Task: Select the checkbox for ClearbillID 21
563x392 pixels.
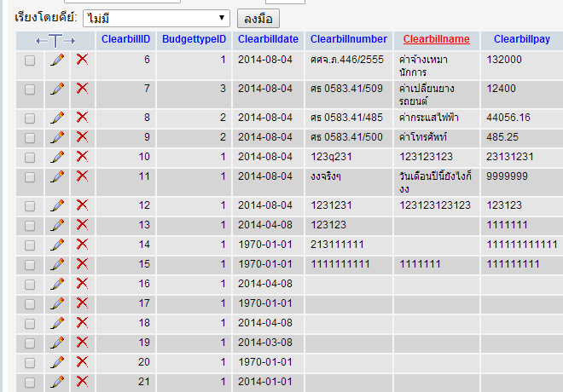Action: (30, 383)
